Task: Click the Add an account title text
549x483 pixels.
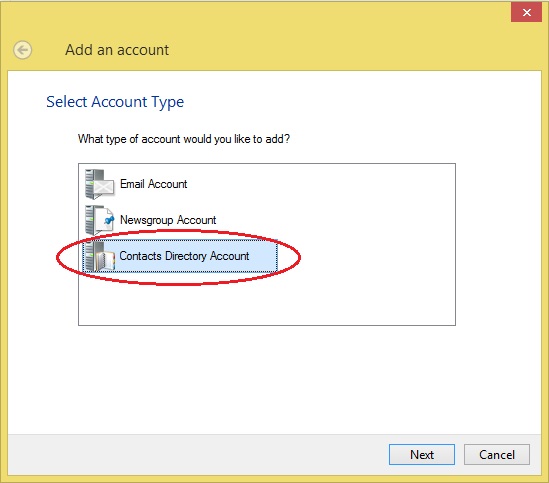Action: pyautogui.click(x=117, y=50)
